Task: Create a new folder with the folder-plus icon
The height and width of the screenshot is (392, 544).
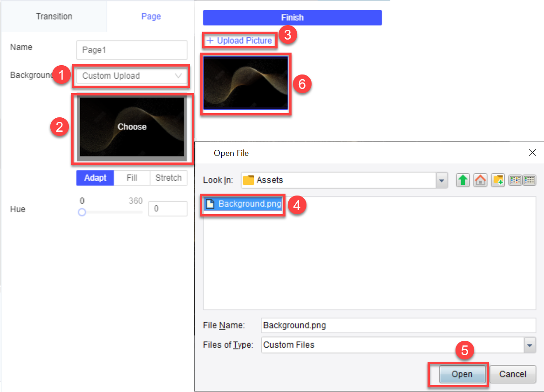Action: [x=498, y=180]
